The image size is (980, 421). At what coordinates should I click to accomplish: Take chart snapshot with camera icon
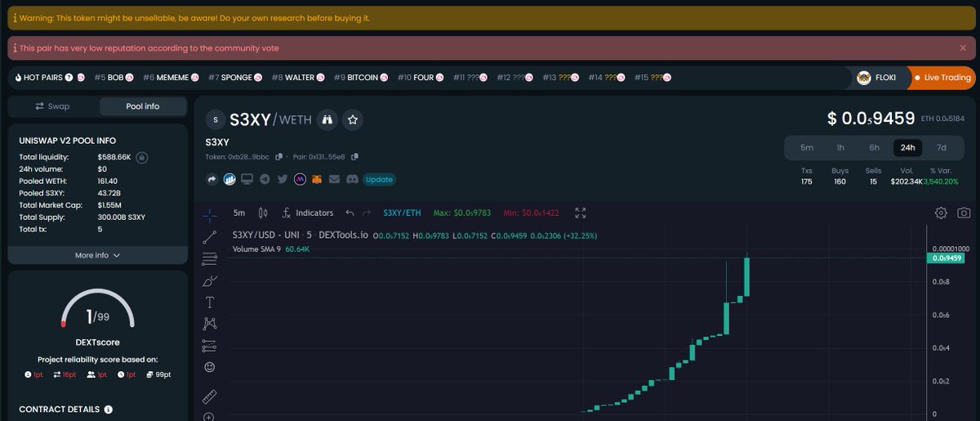coord(964,213)
